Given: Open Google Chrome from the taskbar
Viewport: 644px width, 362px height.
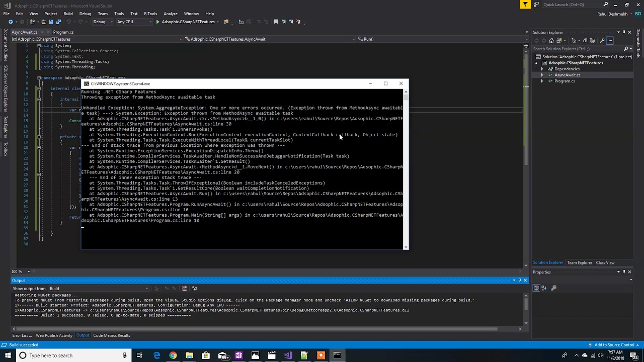Looking at the screenshot, I should pyautogui.click(x=173, y=355).
